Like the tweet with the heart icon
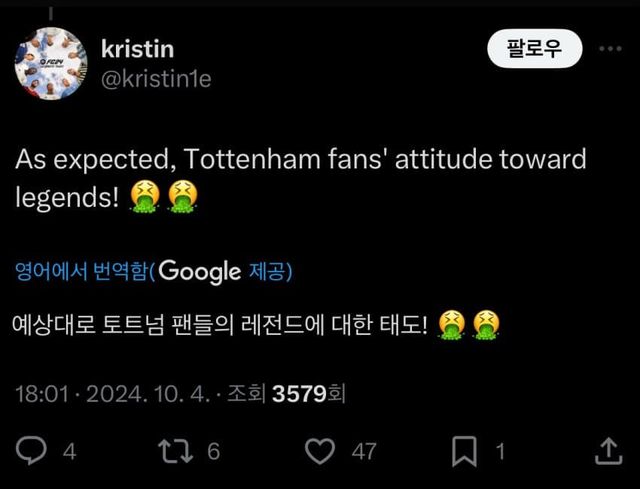This screenshot has width=640, height=489. [x=319, y=452]
